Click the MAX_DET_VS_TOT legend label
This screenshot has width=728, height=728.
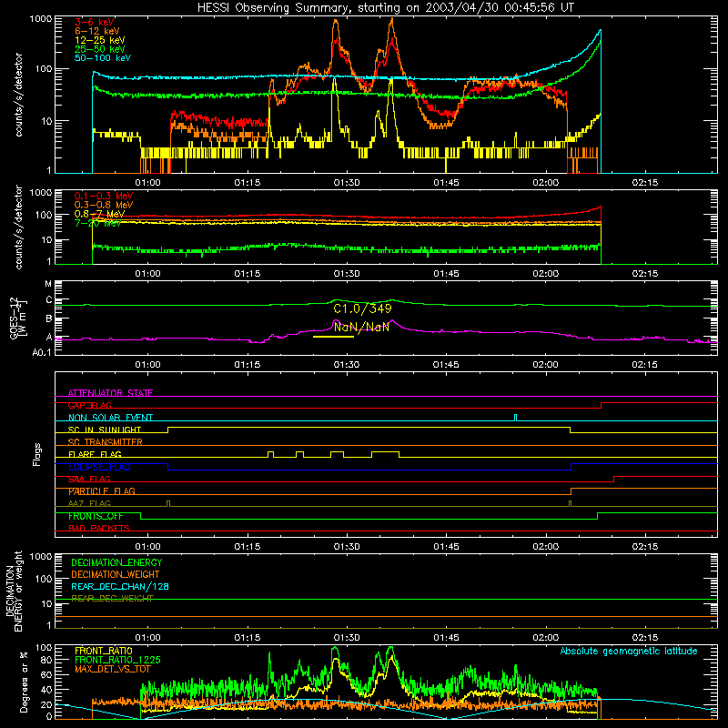(x=112, y=670)
